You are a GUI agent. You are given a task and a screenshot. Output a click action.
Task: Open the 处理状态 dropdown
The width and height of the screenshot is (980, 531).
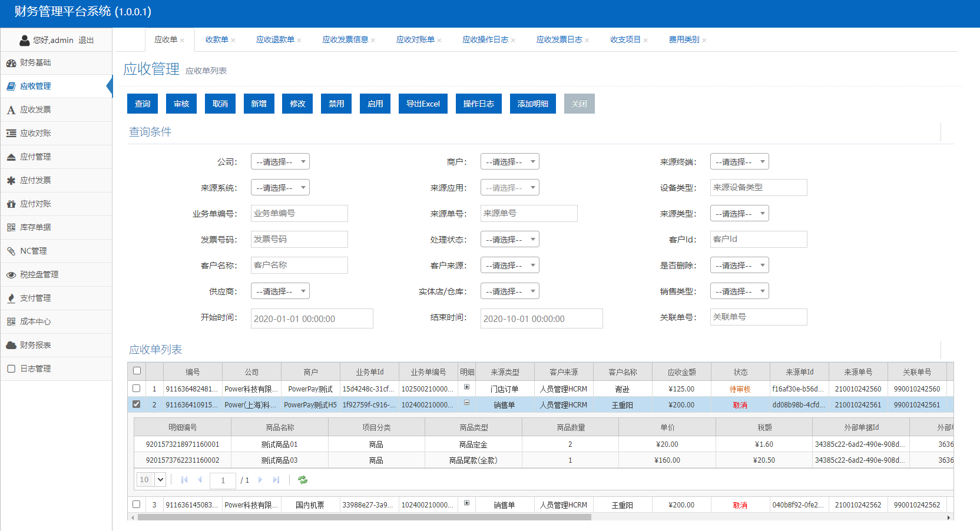pyautogui.click(x=509, y=240)
